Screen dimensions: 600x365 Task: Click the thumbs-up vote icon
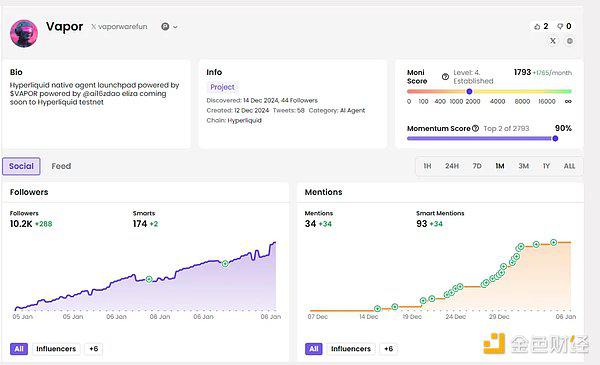point(537,26)
